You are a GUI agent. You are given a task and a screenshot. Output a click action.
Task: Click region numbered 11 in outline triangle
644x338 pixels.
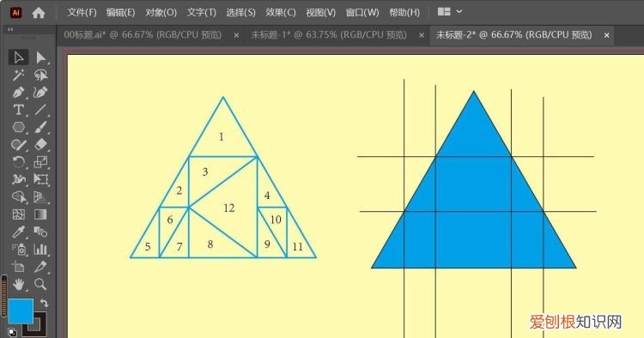tap(297, 246)
